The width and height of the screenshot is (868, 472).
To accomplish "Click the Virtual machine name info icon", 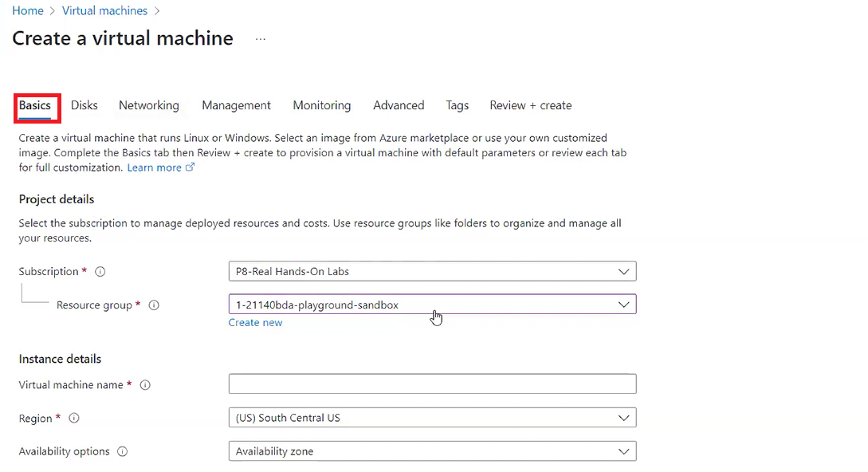I will [x=145, y=385].
